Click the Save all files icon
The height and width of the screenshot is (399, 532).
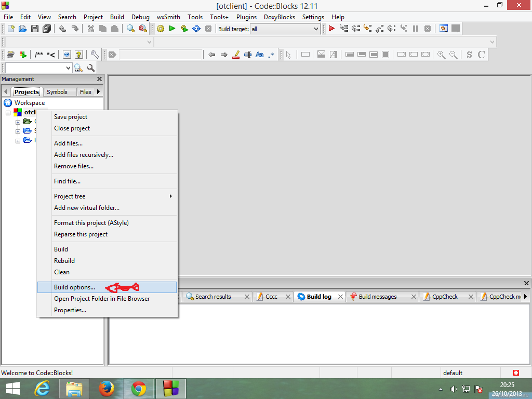(47, 29)
